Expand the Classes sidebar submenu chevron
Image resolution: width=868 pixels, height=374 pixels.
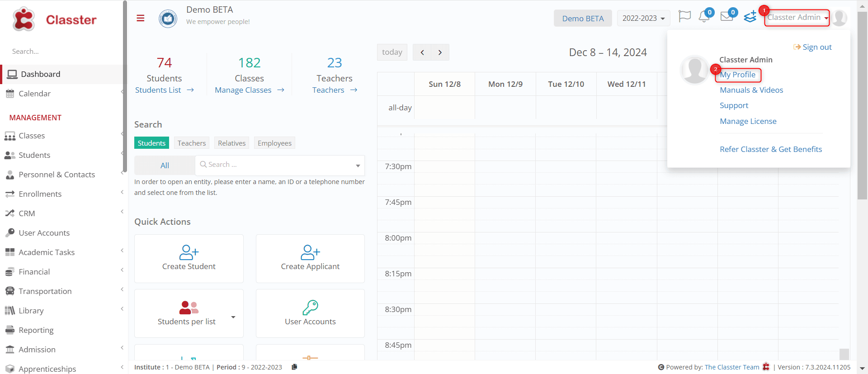pyautogui.click(x=122, y=134)
